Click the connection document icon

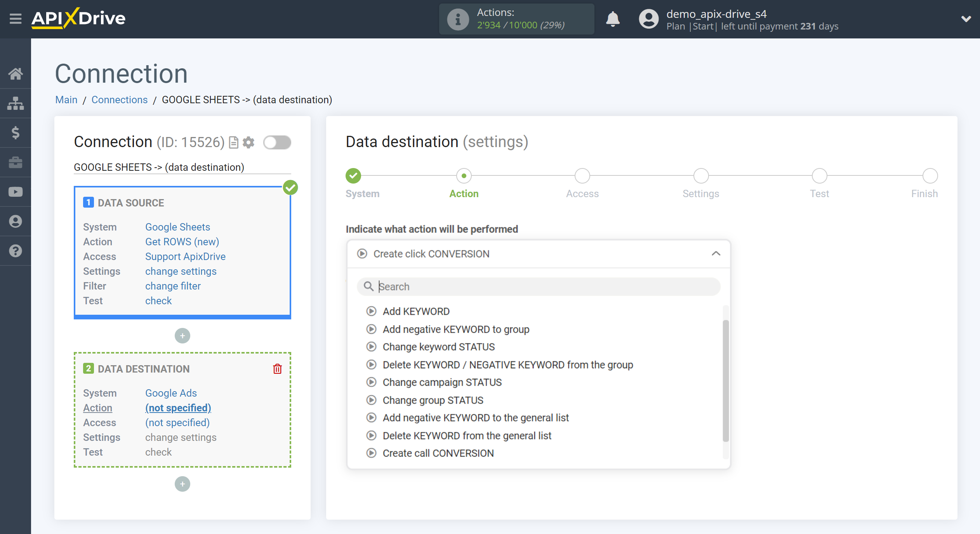pyautogui.click(x=234, y=142)
